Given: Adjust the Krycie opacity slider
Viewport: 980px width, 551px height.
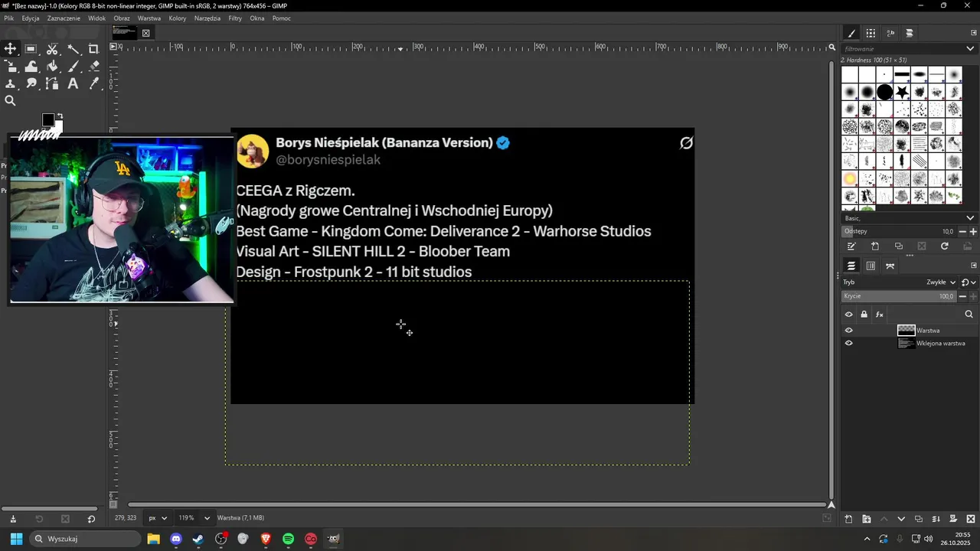Looking at the screenshot, I should coord(898,296).
